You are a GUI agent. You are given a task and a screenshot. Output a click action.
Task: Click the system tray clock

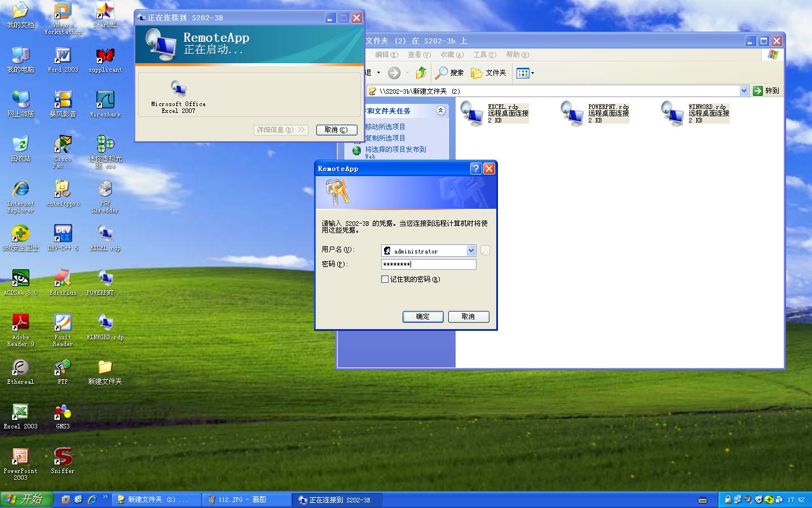click(796, 500)
